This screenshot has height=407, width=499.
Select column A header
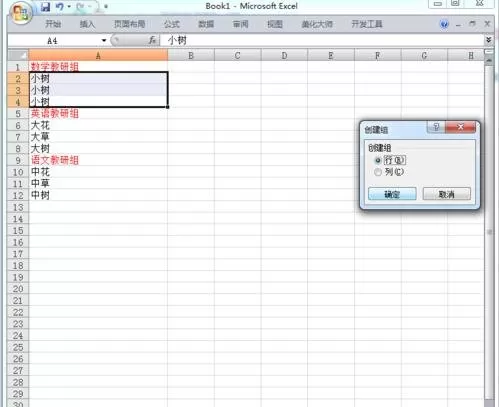[x=98, y=55]
